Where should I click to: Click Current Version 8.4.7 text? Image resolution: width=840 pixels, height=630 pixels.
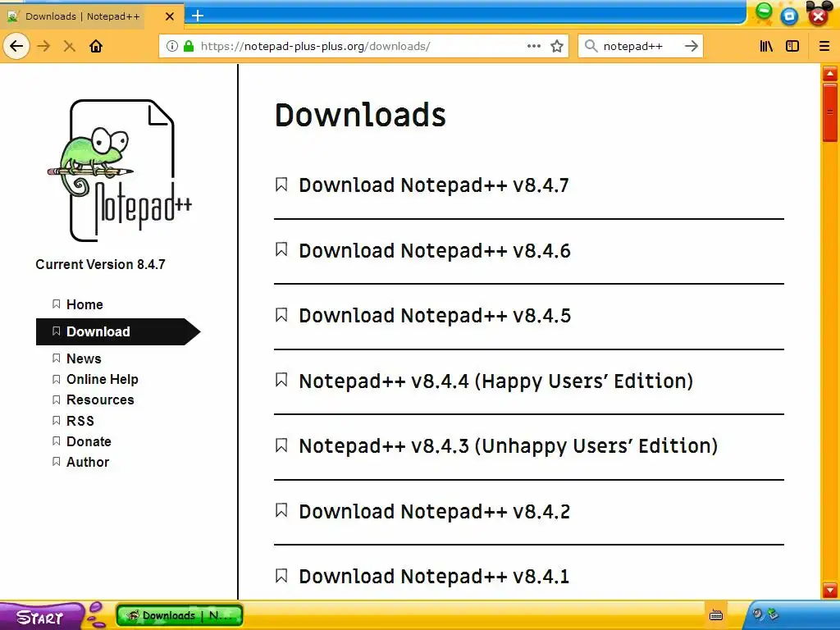pyautogui.click(x=100, y=265)
